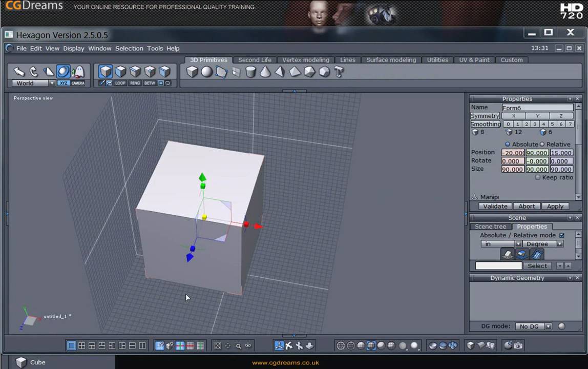The width and height of the screenshot is (588, 369).
Task: Collapse the Scene panel arrow
Action: coord(570,218)
